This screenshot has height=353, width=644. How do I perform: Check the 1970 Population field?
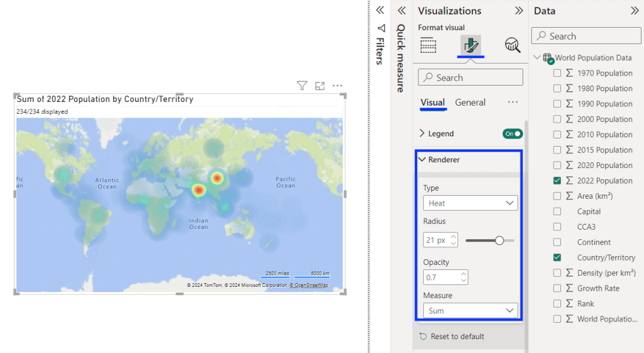click(x=557, y=73)
